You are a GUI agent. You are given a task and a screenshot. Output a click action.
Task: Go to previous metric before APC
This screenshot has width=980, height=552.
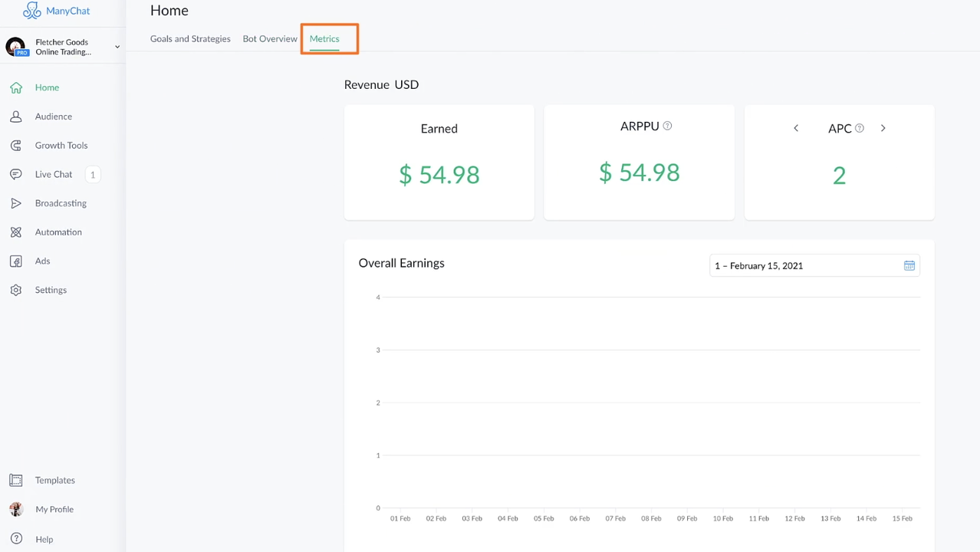coord(796,128)
